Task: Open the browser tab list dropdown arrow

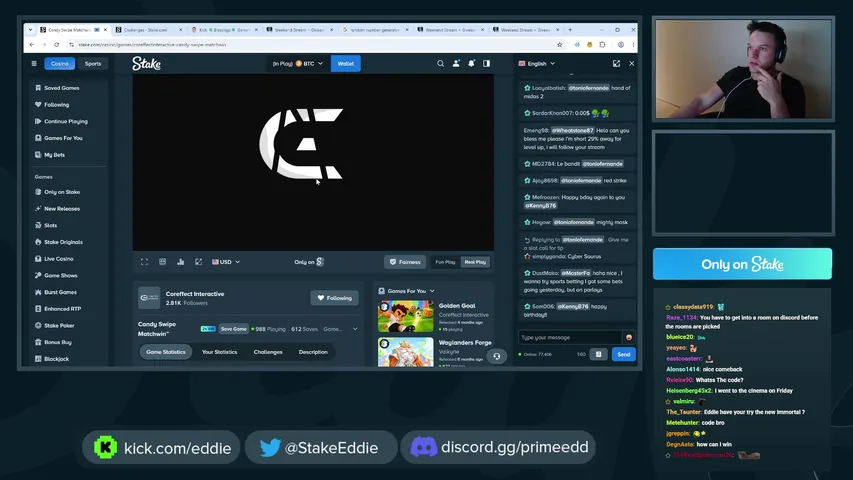Action: (x=30, y=30)
